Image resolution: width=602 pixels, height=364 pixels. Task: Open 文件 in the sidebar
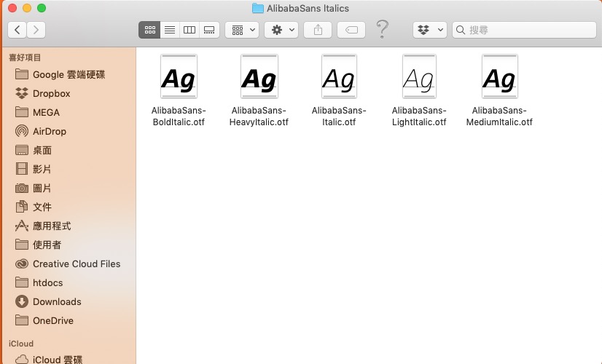click(x=69, y=207)
